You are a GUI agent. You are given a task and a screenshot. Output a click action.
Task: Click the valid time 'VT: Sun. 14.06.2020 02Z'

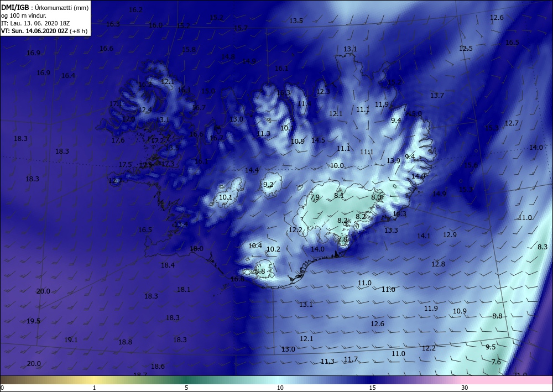[x=34, y=31]
